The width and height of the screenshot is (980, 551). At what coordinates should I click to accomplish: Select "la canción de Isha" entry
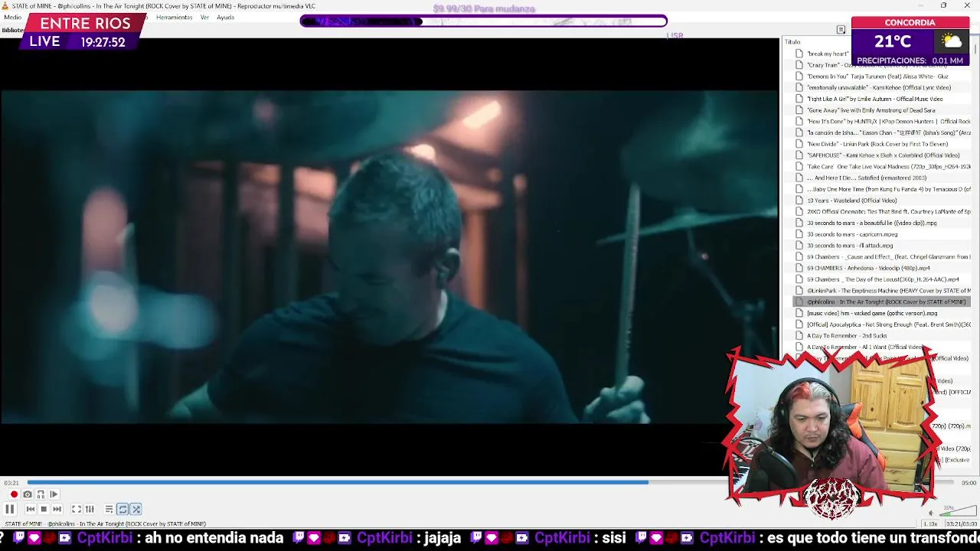point(882,132)
